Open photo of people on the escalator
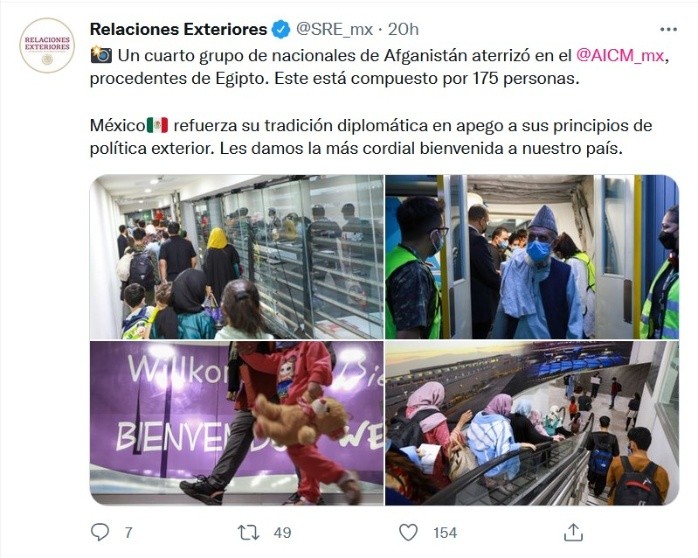This screenshot has width=698, height=558. pos(532,423)
